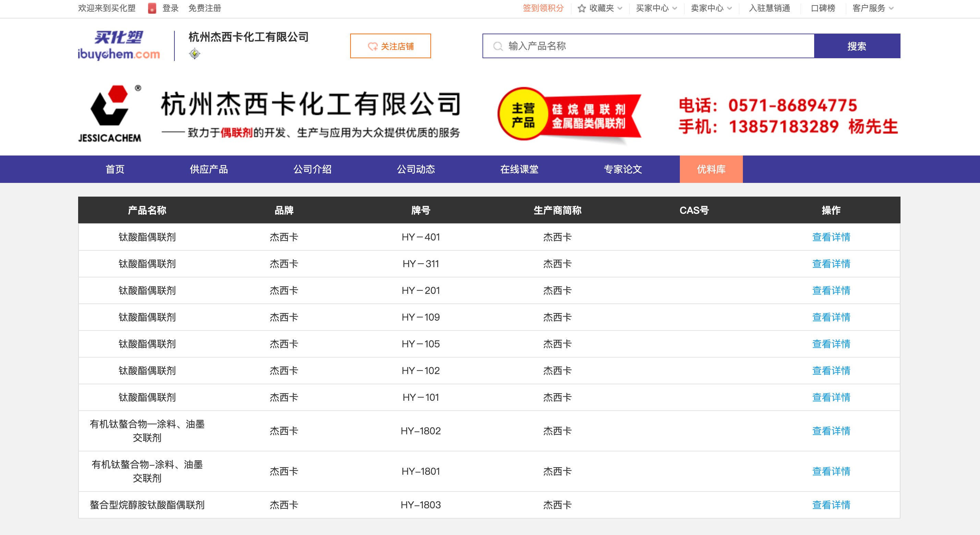View details for HY-201 row

pos(831,290)
